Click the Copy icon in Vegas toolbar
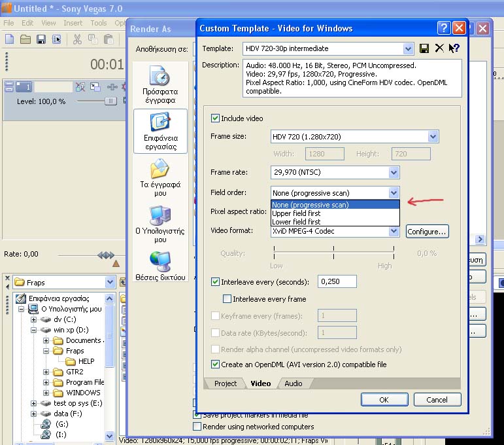 pyautogui.click(x=93, y=39)
